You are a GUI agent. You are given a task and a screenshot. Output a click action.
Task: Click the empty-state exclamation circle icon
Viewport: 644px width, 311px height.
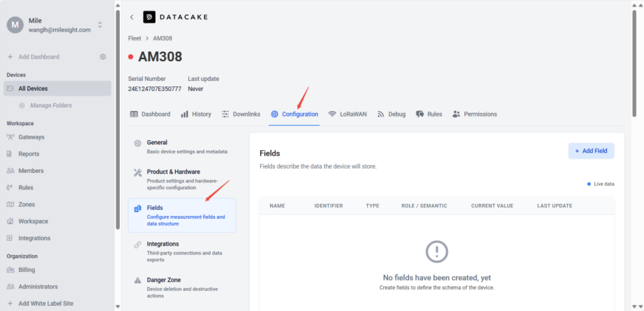click(x=436, y=252)
